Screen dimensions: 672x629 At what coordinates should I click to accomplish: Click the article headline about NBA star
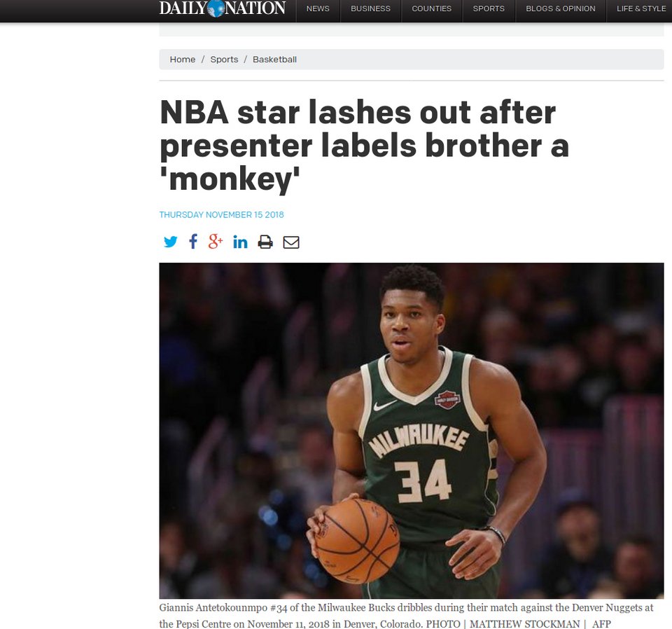[x=364, y=146]
